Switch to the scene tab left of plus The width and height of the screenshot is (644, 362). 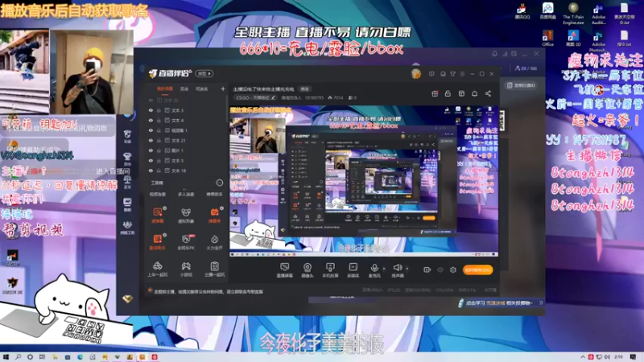point(202,88)
